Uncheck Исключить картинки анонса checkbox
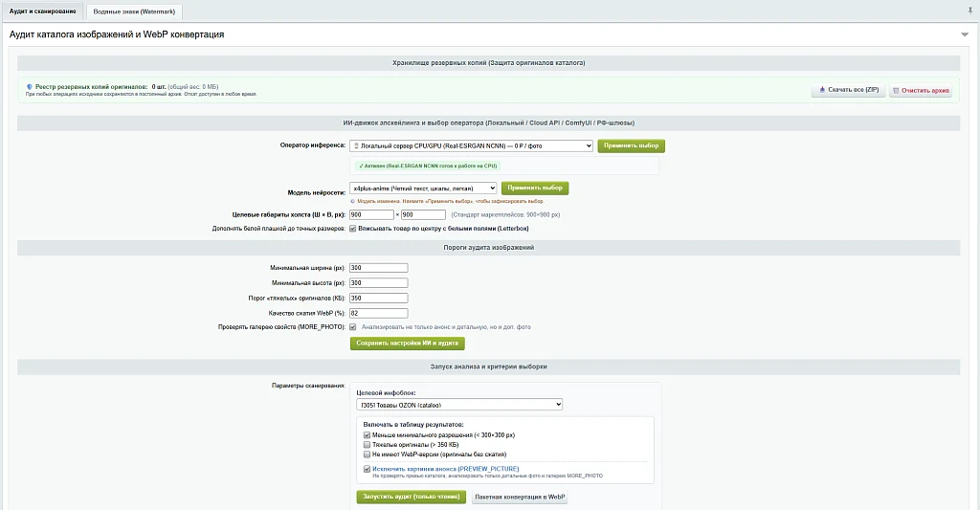Viewport: 980px width, 510px height. [367, 469]
